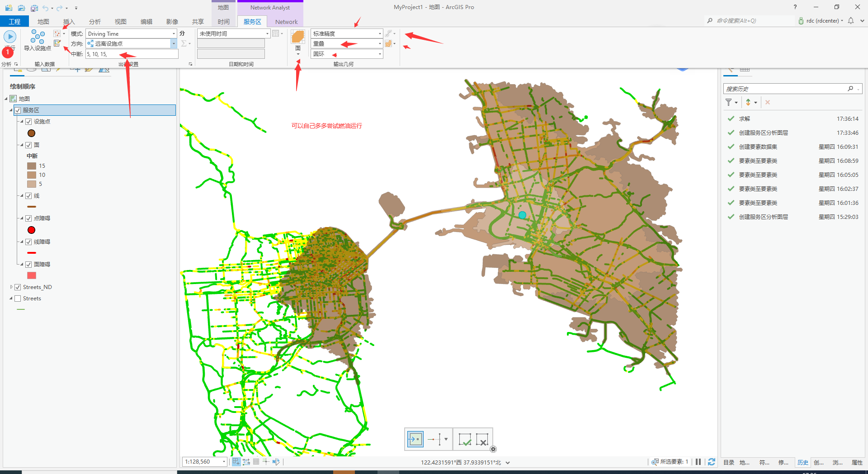Click the refresh map view icon

pyautogui.click(x=712, y=462)
